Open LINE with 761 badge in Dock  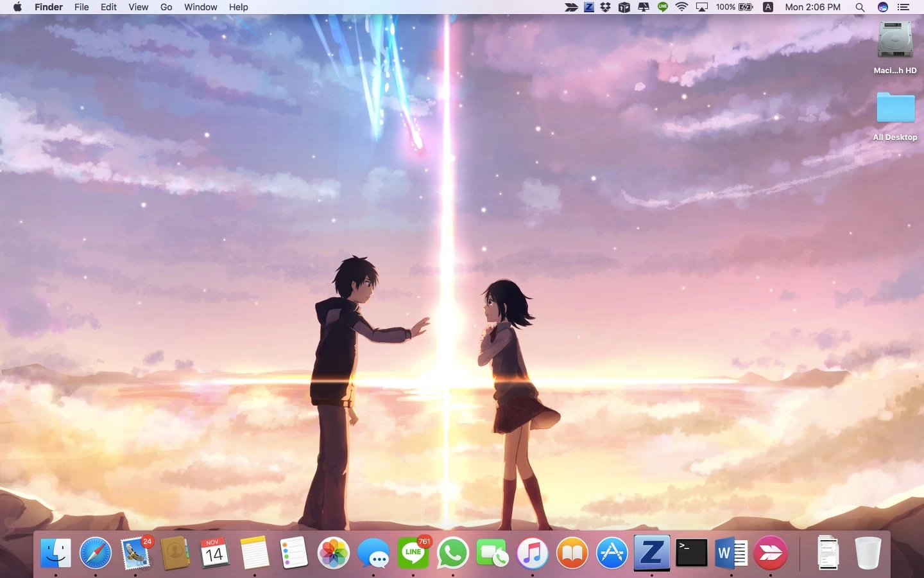click(414, 553)
